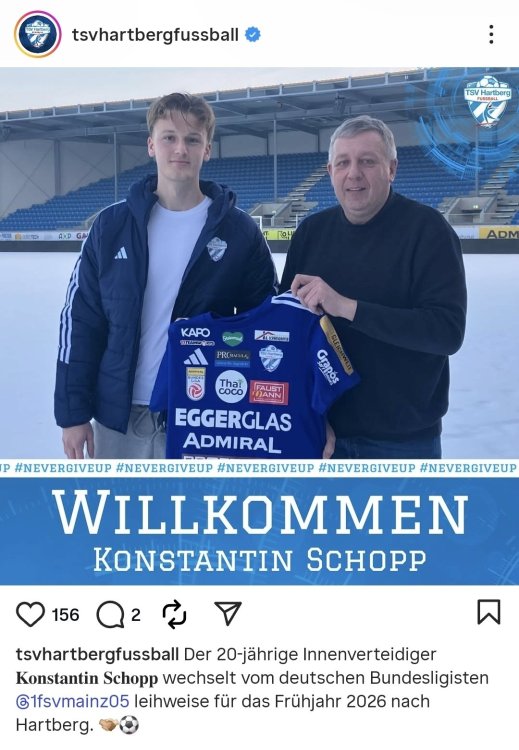View the 156 likes count
Image resolution: width=519 pixels, height=750 pixels.
(x=65, y=614)
